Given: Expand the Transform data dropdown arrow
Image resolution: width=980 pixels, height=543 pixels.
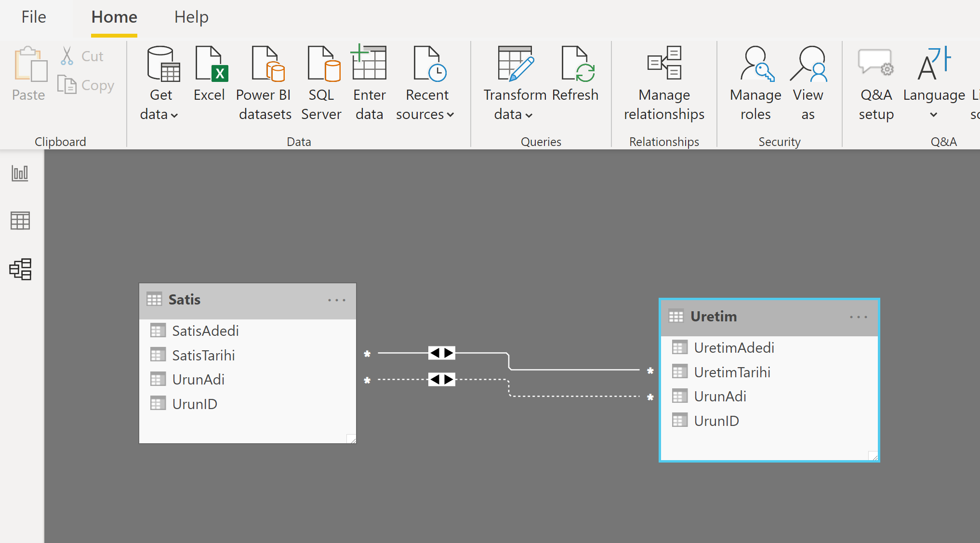Looking at the screenshot, I should [529, 115].
